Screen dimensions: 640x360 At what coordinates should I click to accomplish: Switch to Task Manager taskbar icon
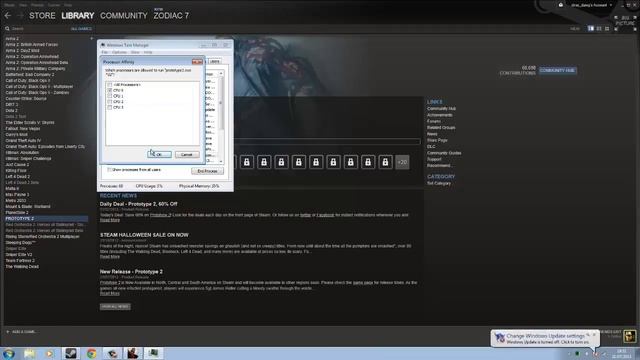pos(153,353)
